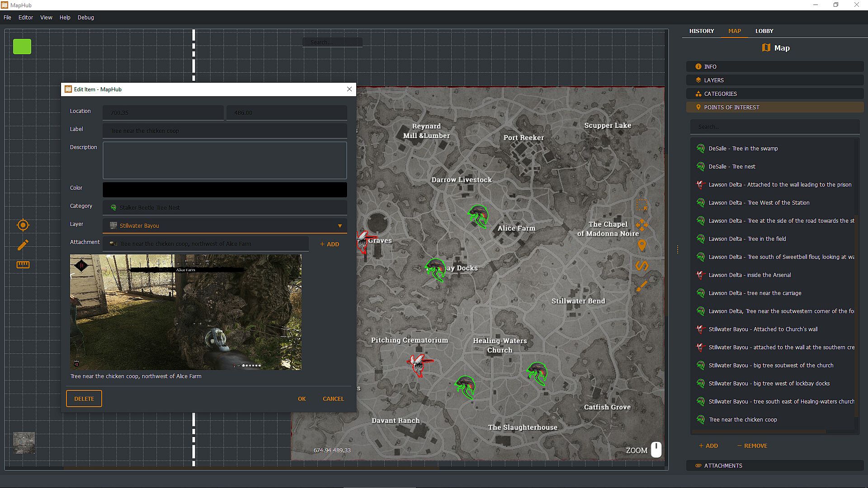
Task: Expand the LAYERS section
Action: click(x=774, y=80)
